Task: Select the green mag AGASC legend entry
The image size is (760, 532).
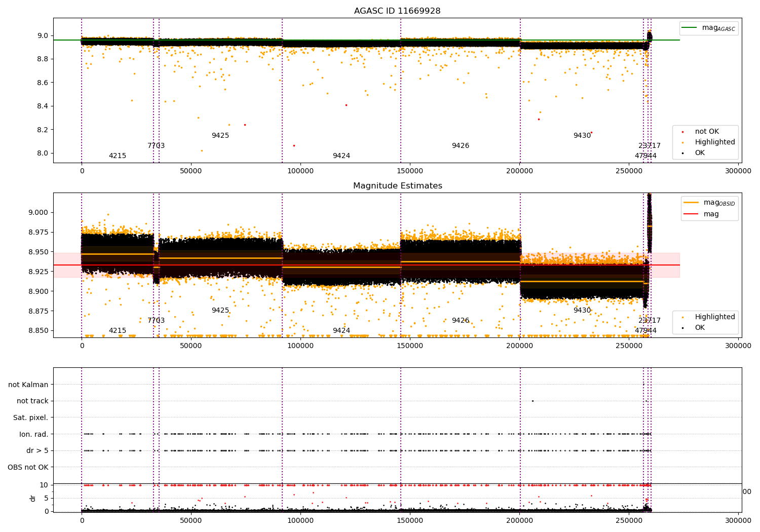Action: 709,28
